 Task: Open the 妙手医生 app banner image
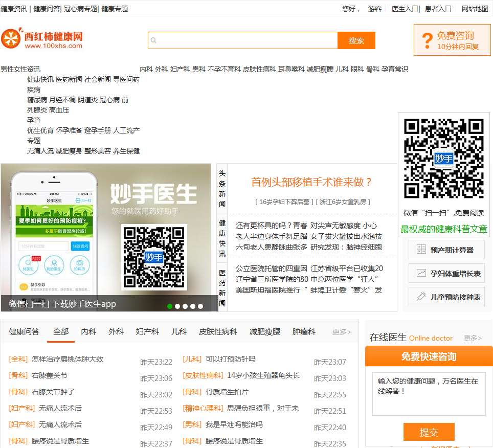tap(106, 237)
